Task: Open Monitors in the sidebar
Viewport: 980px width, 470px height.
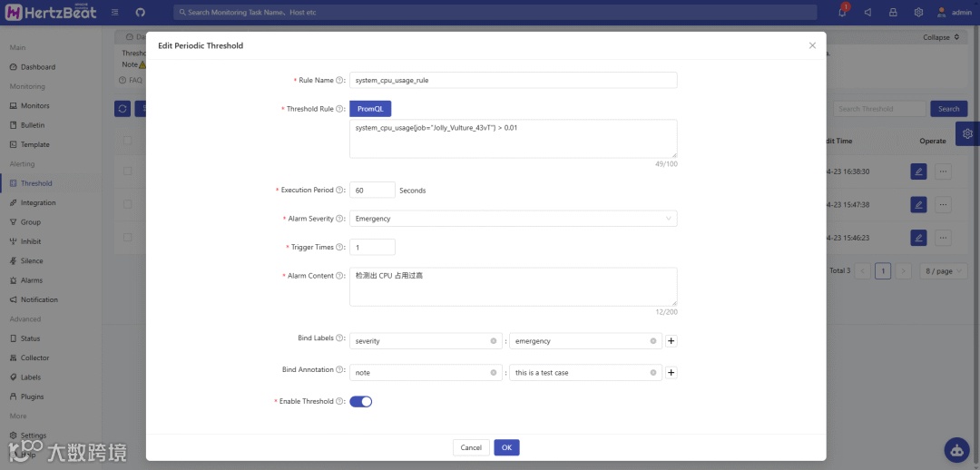Action: [34, 105]
